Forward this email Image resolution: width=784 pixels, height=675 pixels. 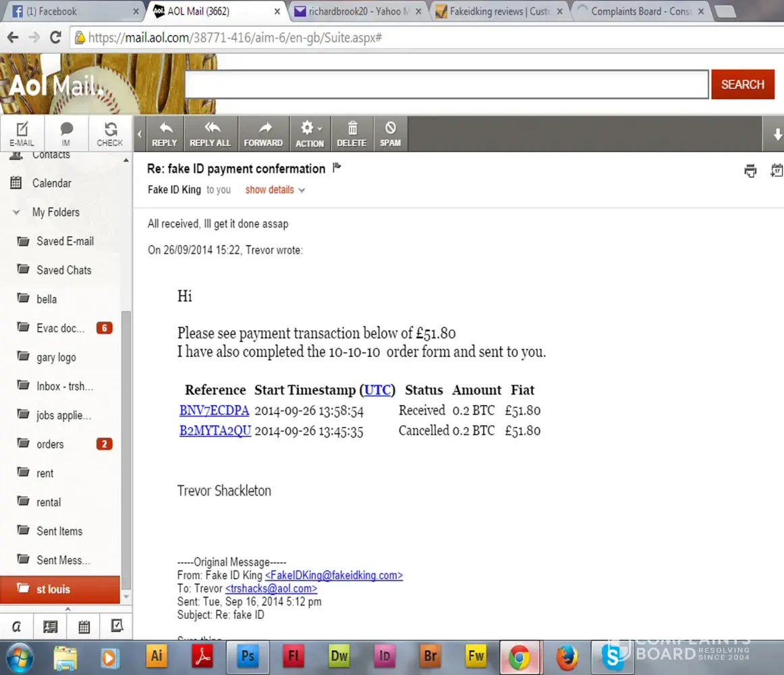[x=264, y=134]
